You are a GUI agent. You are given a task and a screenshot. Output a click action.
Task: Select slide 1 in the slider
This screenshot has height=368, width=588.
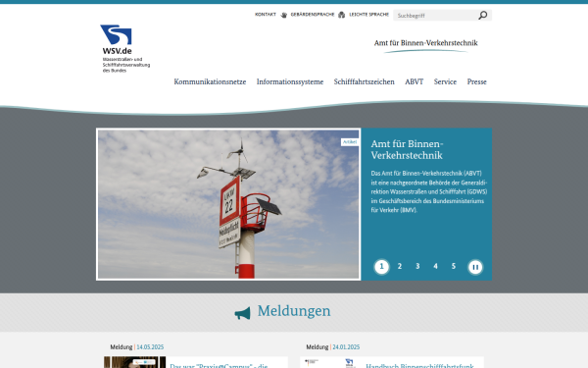tap(382, 267)
